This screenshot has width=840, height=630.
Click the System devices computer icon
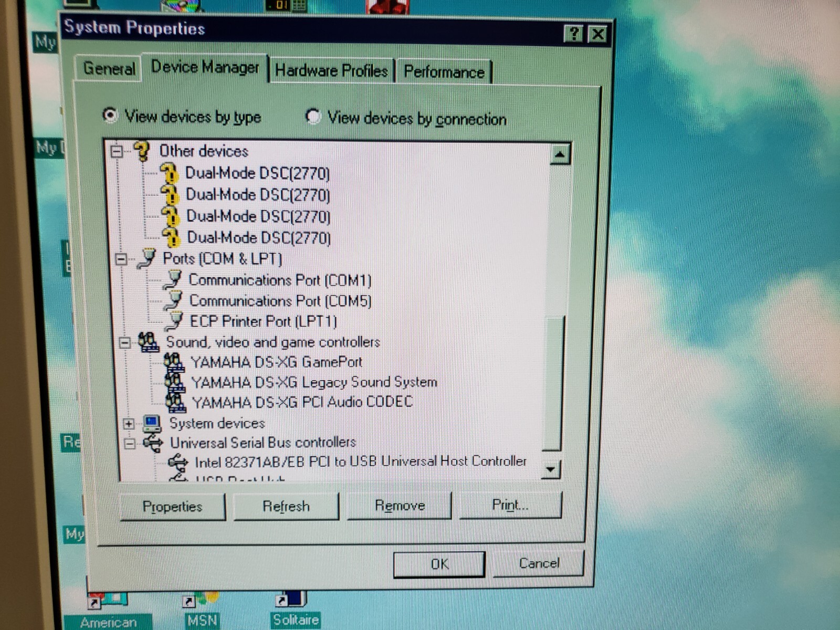click(152, 423)
